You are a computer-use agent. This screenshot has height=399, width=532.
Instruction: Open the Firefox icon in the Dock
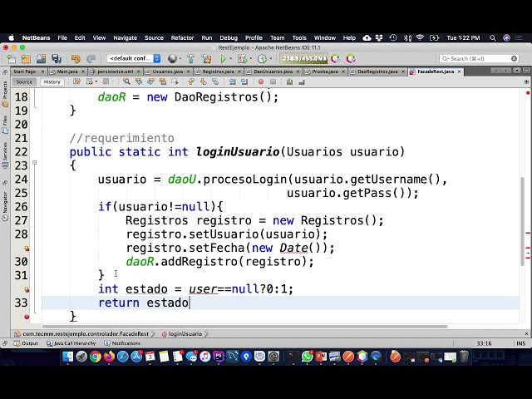[x=109, y=357]
